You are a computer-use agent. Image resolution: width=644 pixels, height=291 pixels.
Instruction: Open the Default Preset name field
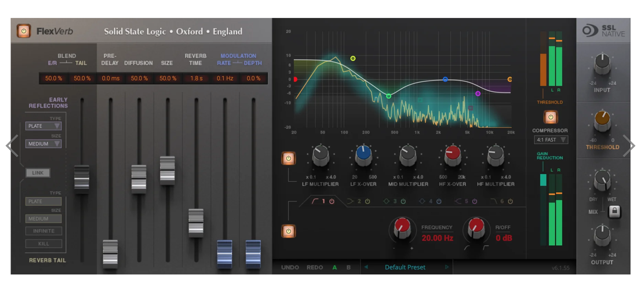405,267
